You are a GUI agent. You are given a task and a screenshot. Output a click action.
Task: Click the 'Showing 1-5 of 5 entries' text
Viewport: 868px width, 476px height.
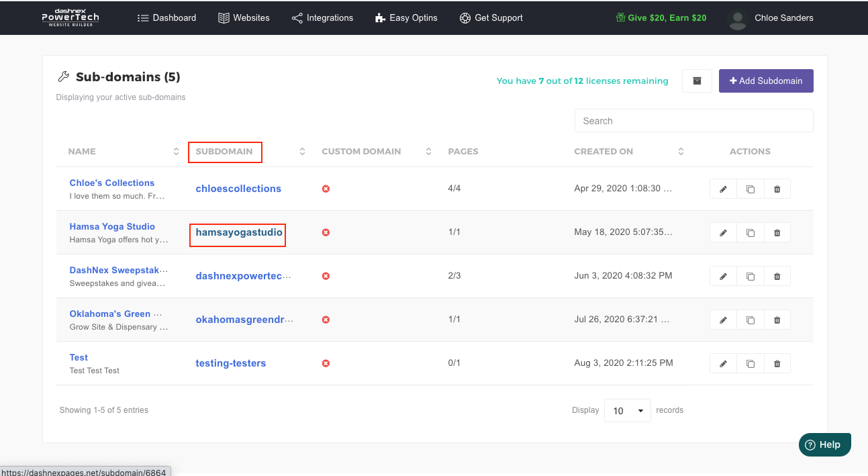pos(104,410)
